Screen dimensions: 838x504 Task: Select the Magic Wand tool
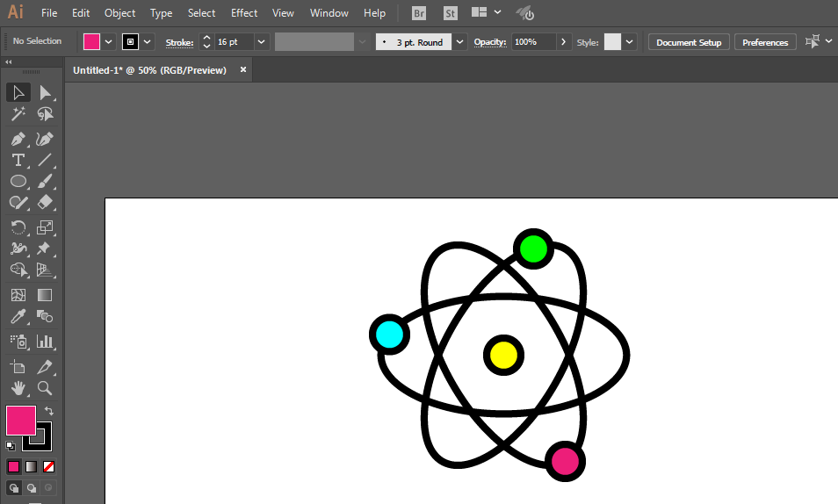(18, 114)
